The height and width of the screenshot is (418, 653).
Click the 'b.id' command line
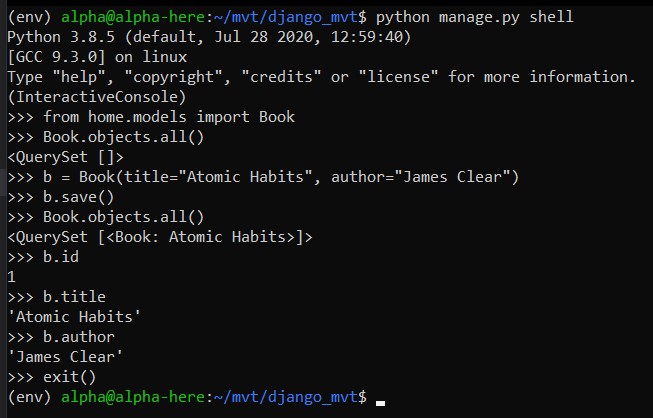[x=60, y=257]
